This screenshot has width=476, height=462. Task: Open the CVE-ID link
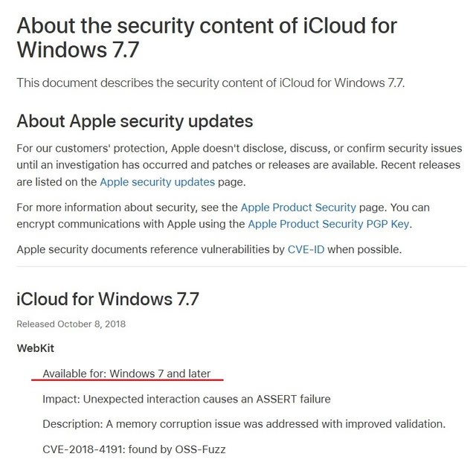click(306, 250)
